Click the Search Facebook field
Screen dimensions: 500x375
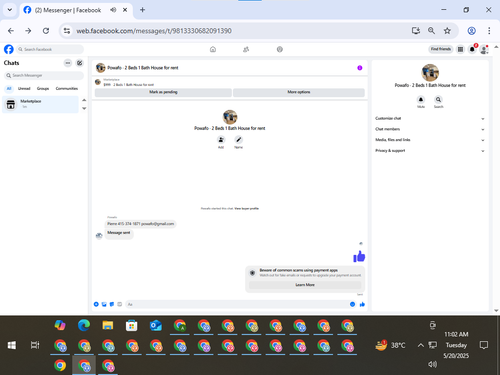[50, 49]
